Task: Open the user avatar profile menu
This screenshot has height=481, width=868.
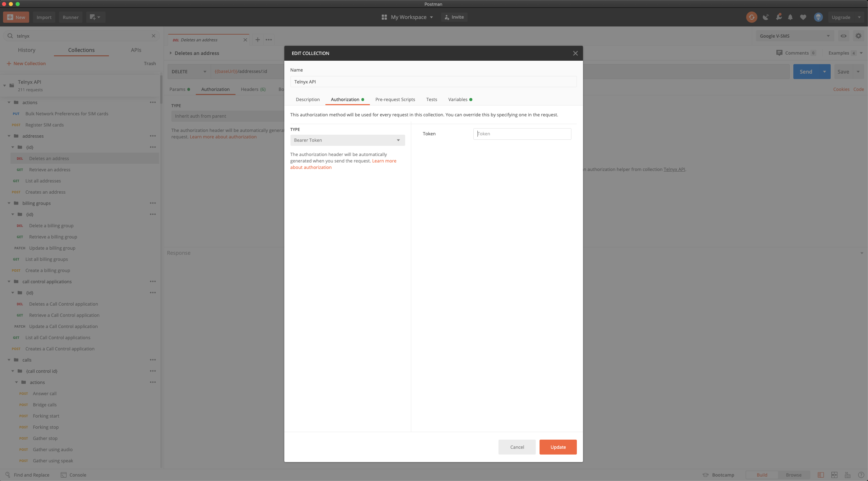Action: coord(818,17)
